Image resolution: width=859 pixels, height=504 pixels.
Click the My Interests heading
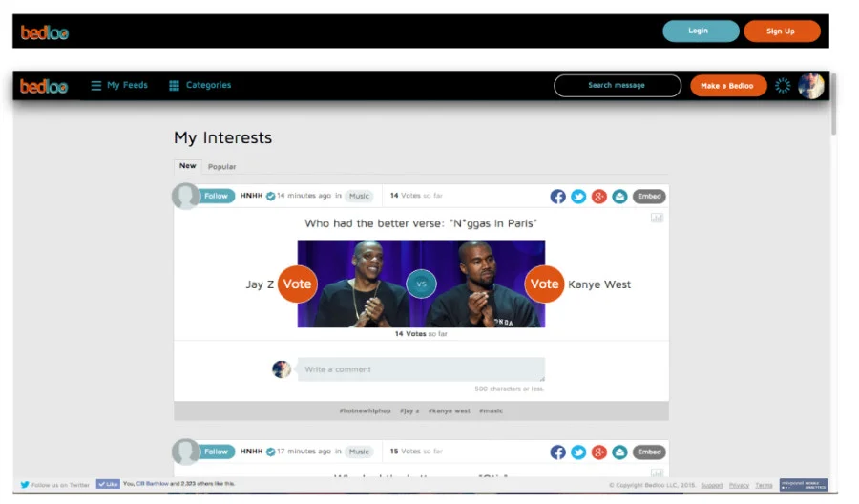tap(223, 137)
